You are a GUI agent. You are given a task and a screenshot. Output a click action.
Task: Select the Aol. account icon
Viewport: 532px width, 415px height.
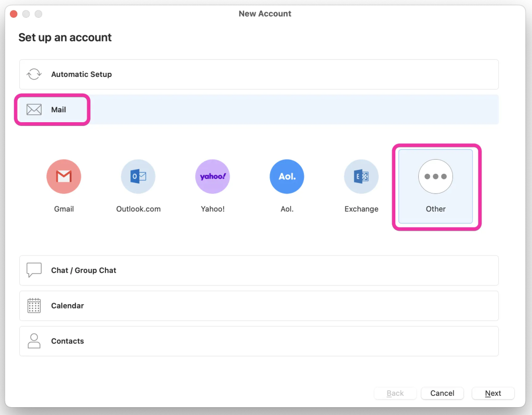[287, 177]
